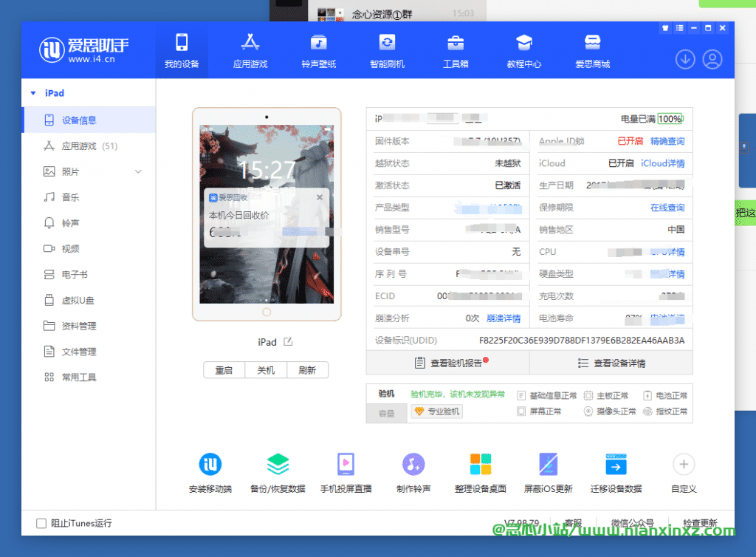Select the 验机 tab
Viewport: 756px width, 557px height.
pyautogui.click(x=387, y=394)
